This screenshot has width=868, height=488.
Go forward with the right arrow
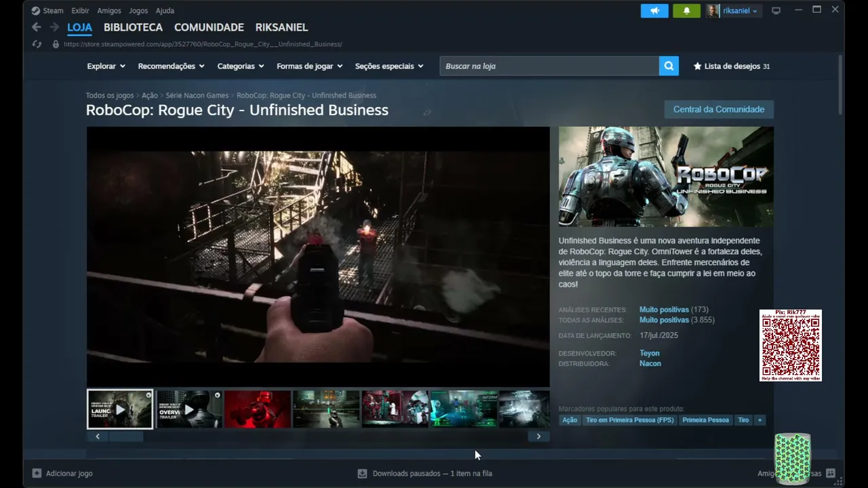click(54, 27)
